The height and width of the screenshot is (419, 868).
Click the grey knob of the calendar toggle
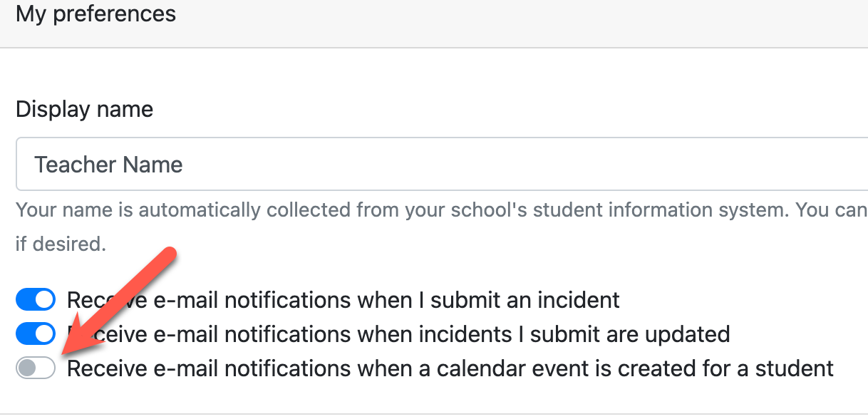pos(26,368)
